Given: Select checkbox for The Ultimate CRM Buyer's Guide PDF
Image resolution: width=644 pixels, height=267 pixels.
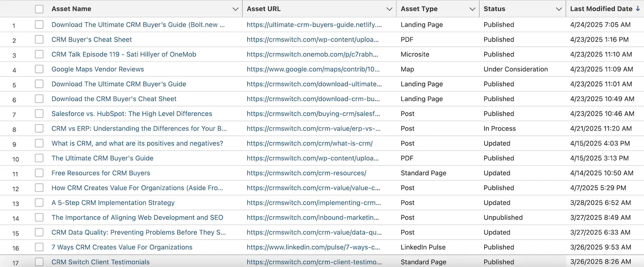Looking at the screenshot, I should pos(39,158).
